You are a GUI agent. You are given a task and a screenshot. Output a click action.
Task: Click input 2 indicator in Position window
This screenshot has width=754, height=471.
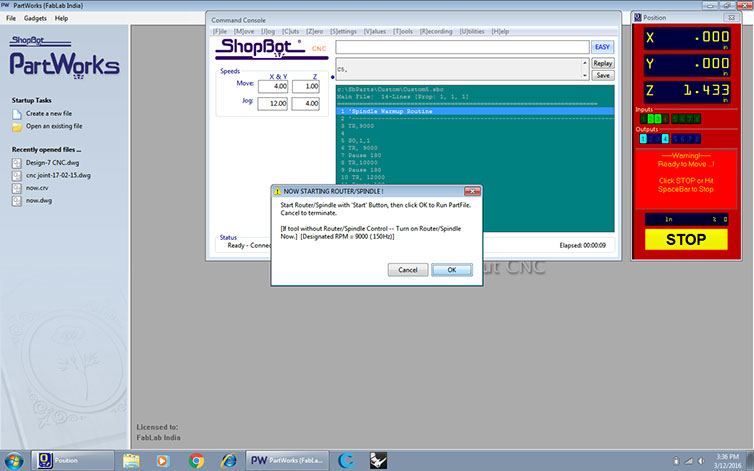(651, 119)
